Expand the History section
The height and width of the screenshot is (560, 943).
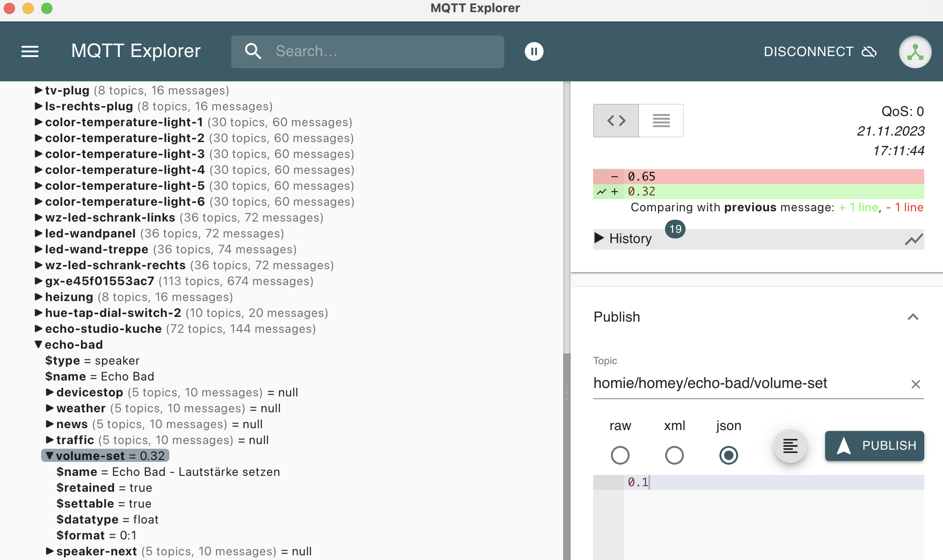pyautogui.click(x=599, y=238)
